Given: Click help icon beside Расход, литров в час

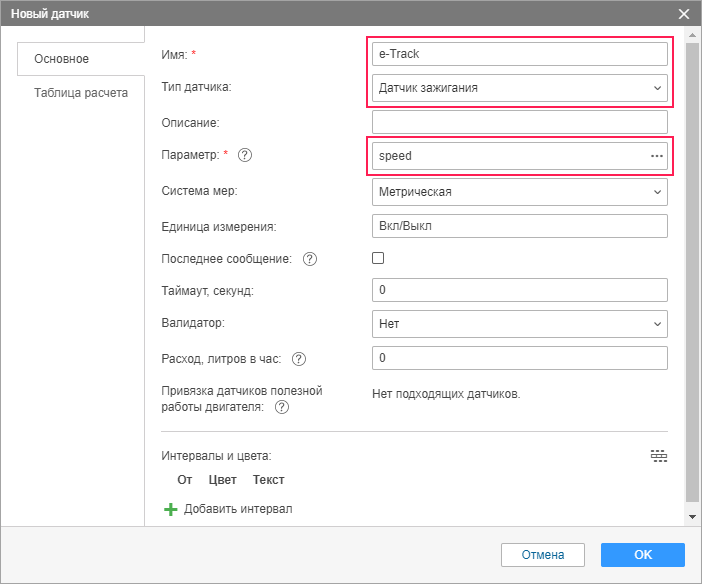Looking at the screenshot, I should pyautogui.click(x=298, y=359).
